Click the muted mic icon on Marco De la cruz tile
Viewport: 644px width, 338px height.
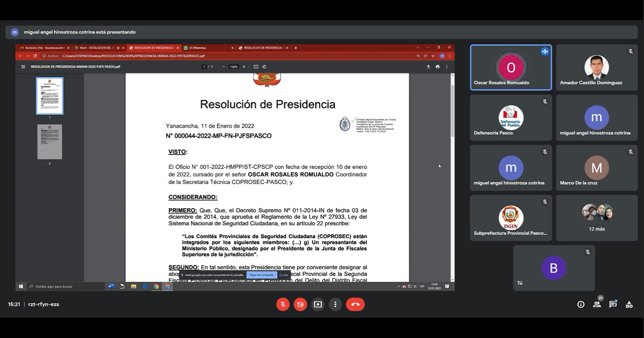[x=630, y=152]
